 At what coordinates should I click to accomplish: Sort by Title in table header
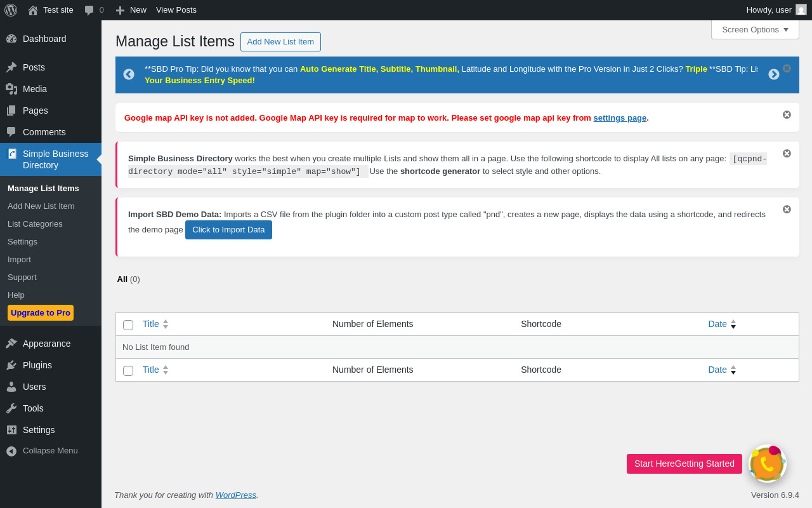coord(155,324)
